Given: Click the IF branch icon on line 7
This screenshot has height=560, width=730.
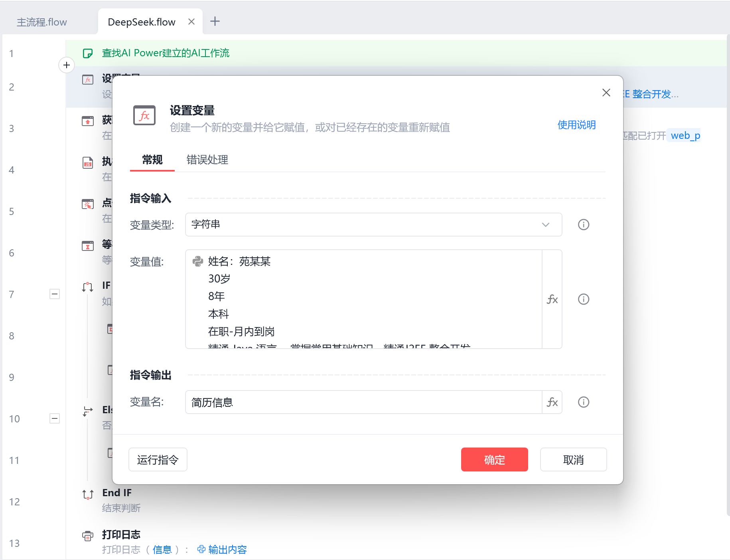Looking at the screenshot, I should (88, 287).
